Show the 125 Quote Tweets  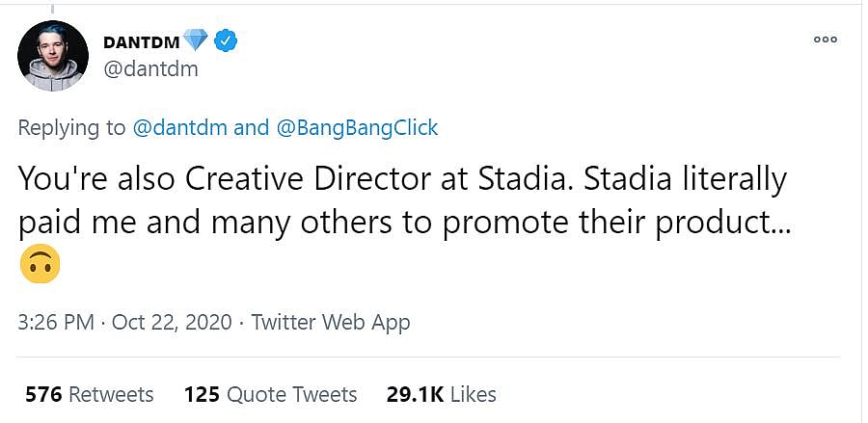tap(270, 394)
